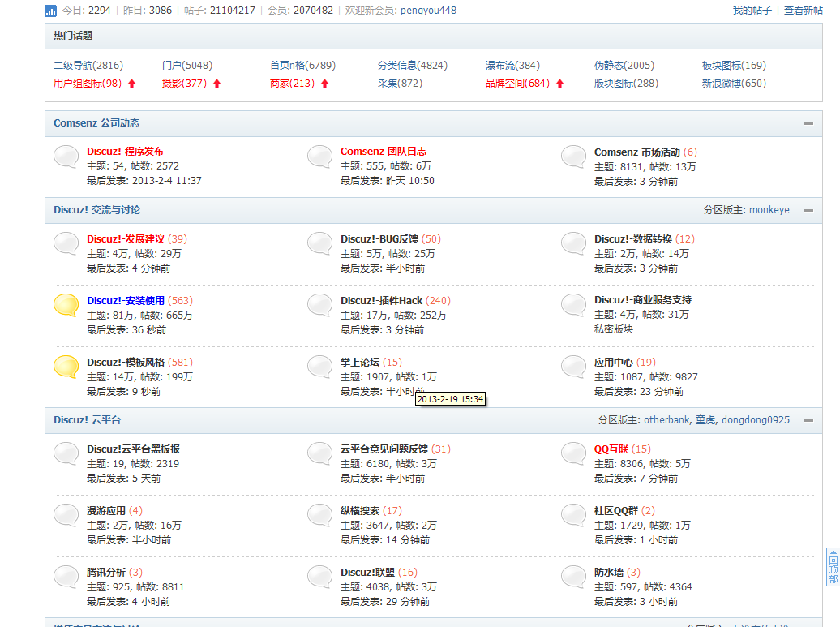The image size is (840, 627).
Task: Open moderator 童虎 profile
Action: (705, 420)
